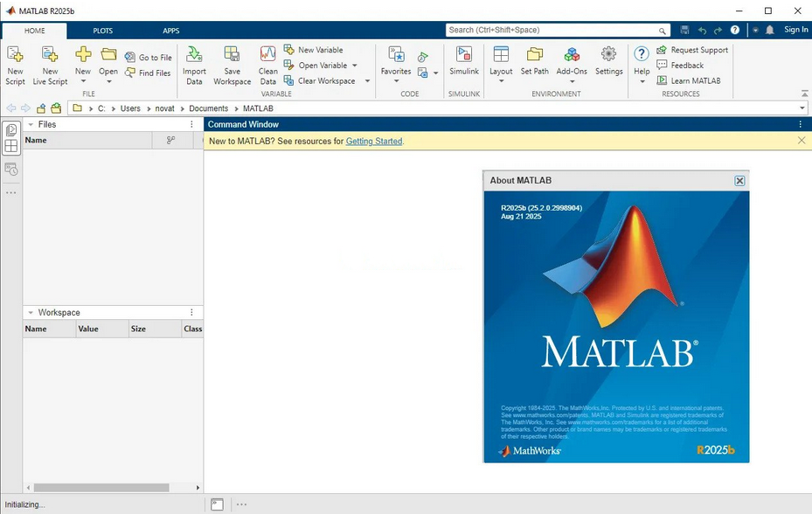The width and height of the screenshot is (812, 514).
Task: Toggle the Workspace sidebar panel icon
Action: pos(11,147)
